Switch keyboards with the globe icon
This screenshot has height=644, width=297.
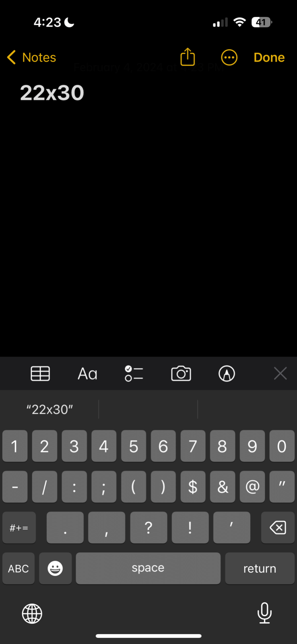click(x=32, y=613)
